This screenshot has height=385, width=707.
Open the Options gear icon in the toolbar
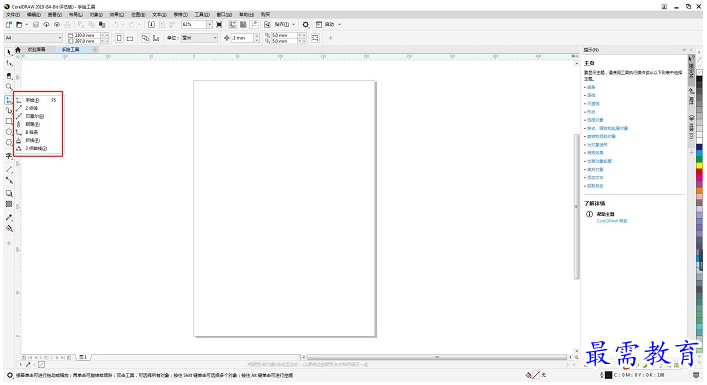(306, 24)
